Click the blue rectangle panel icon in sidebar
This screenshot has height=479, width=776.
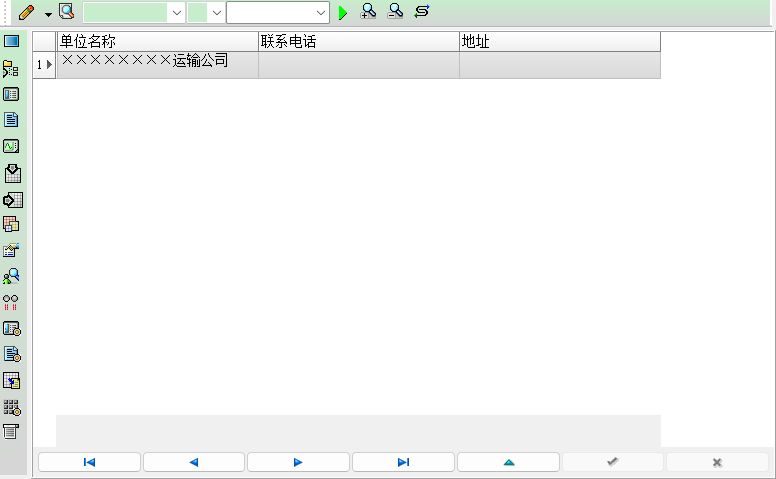point(11,41)
